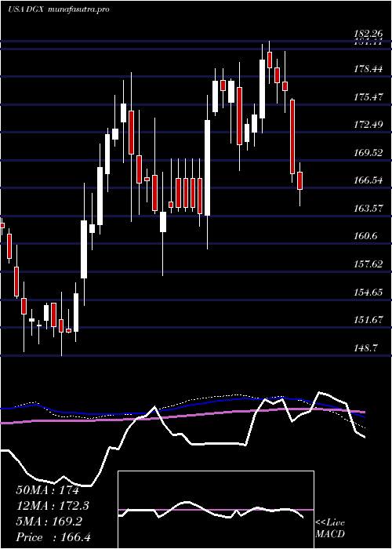Click the '12MA : 172.3' readout
Viewport: 392px width, 549px height.
(x=53, y=506)
